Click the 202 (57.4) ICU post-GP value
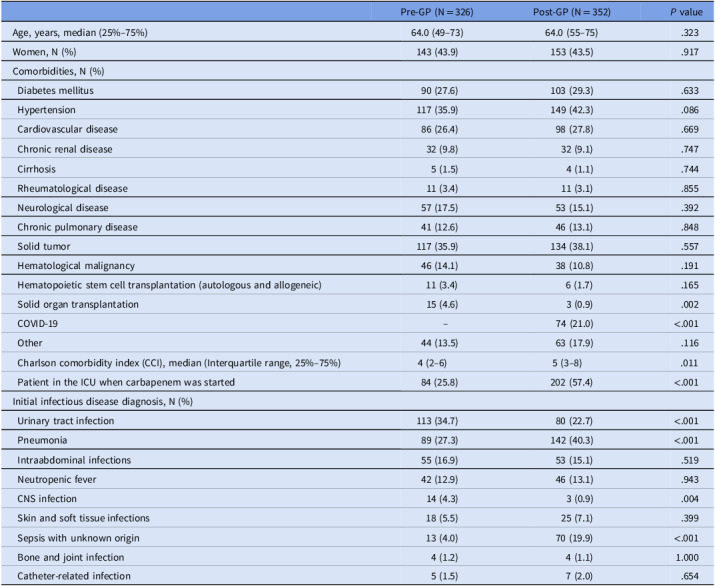This screenshot has width=715, height=586. [x=571, y=382]
